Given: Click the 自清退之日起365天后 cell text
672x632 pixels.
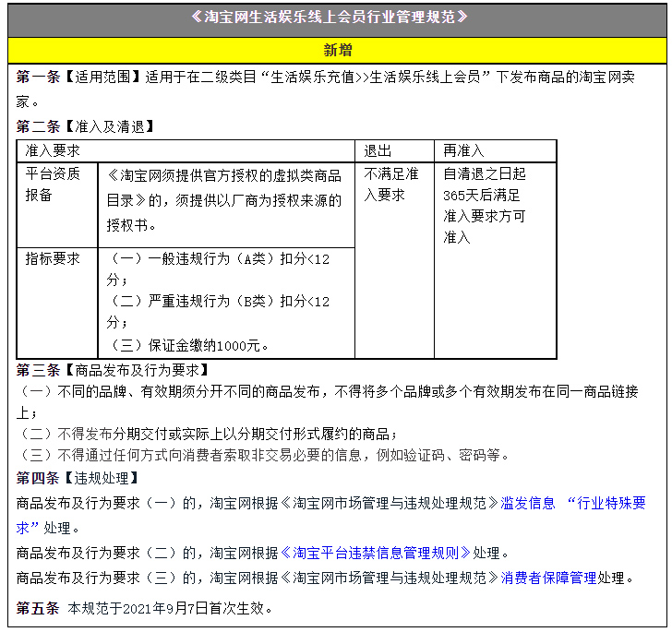Looking at the screenshot, I should coord(485,205).
